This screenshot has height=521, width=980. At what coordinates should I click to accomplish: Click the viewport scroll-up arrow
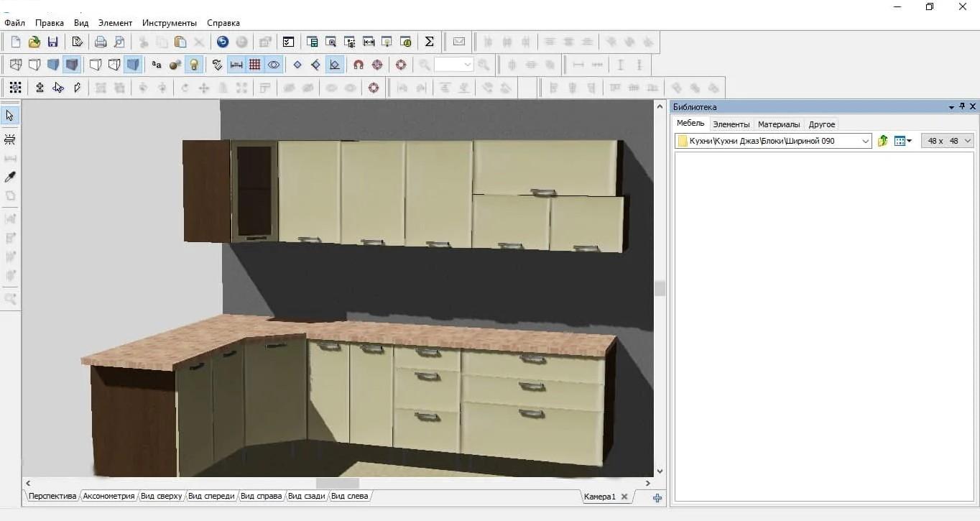coord(660,106)
